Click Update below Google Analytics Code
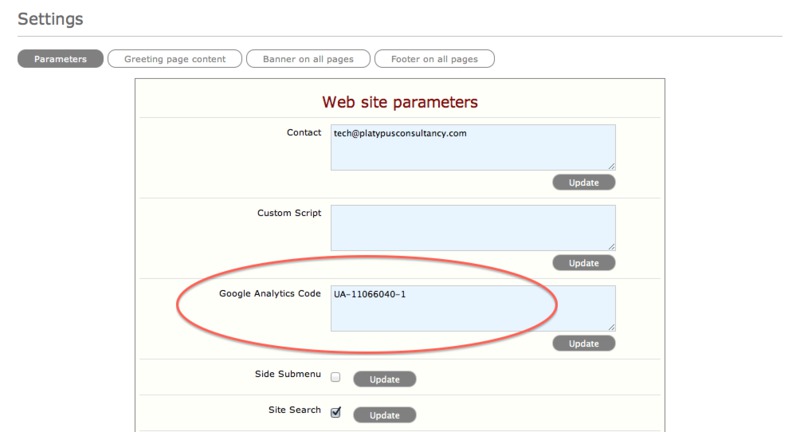Image resolution: width=800 pixels, height=432 pixels. 583,343
